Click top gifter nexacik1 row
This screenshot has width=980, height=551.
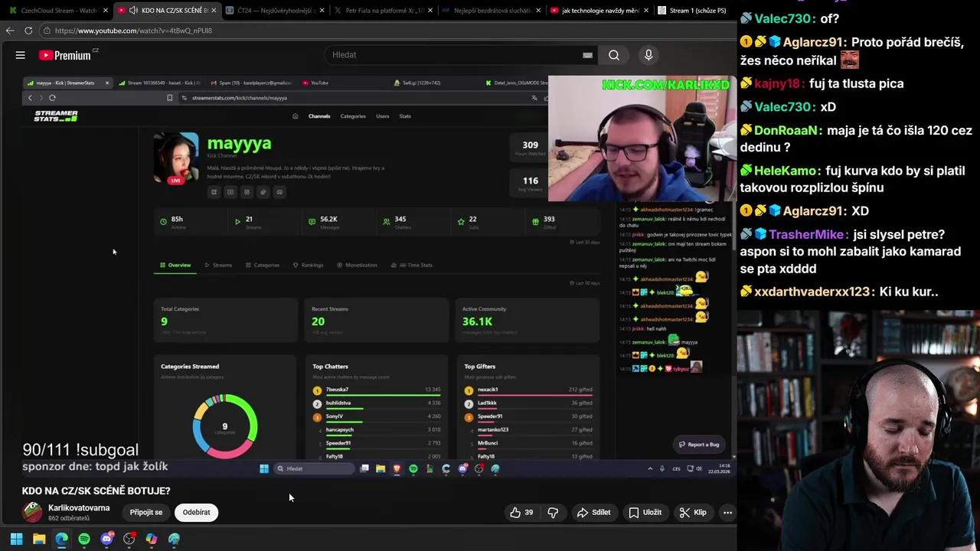[528, 390]
